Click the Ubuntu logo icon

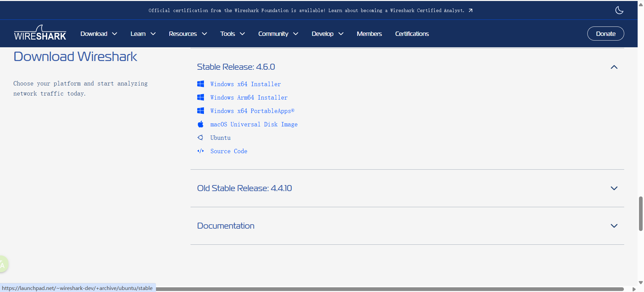click(x=201, y=137)
